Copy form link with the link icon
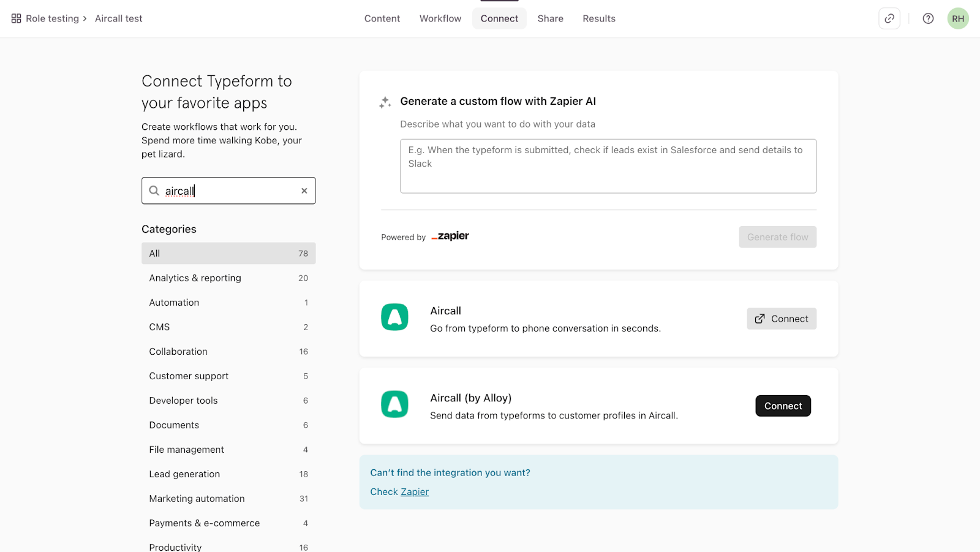Viewport: 980px width, 552px height. [x=889, y=18]
